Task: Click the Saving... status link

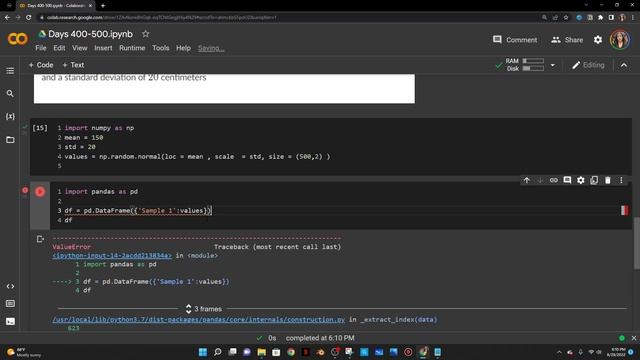Action: click(x=211, y=48)
